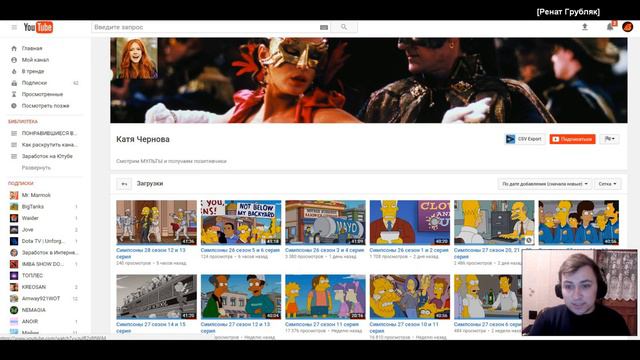
Task: Open thumbnail Симпсоны 26 сезон 1 и 2
Action: pos(410,222)
